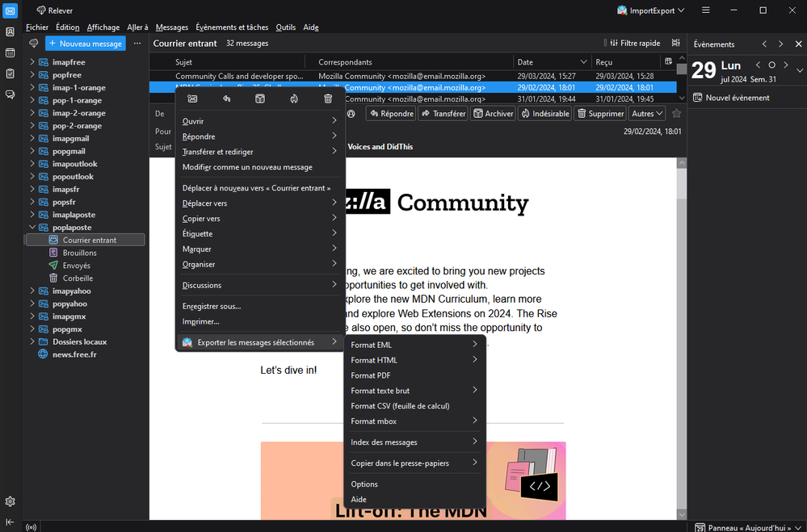Choose Format PDF export option
The image size is (807, 532).
pos(414,375)
